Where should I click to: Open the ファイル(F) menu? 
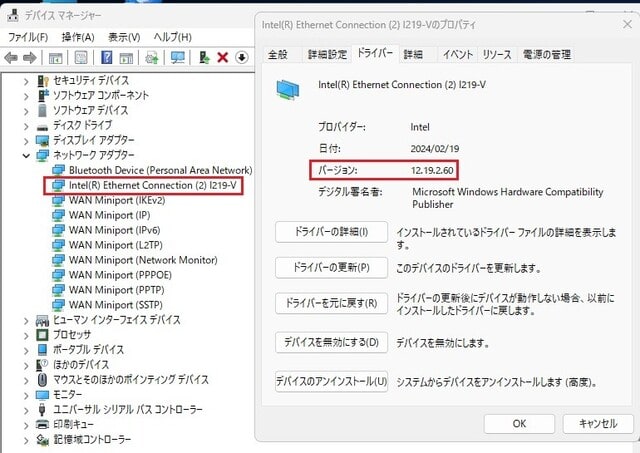click(28, 38)
